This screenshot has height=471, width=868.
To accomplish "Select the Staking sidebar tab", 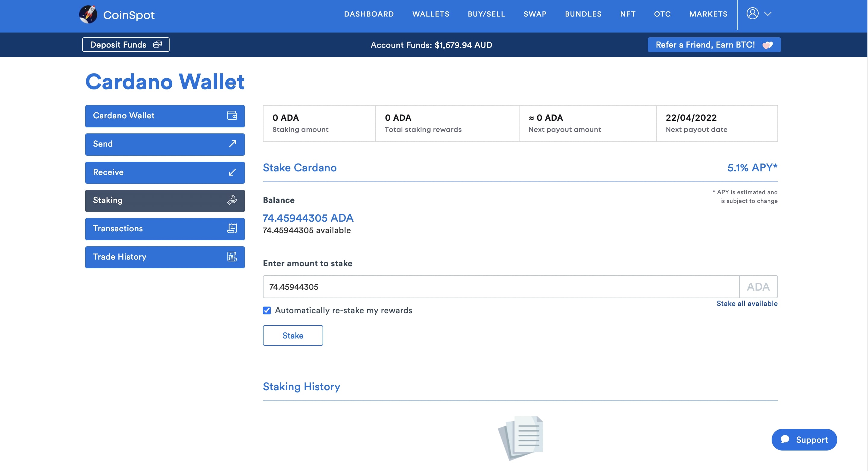I will pyautogui.click(x=165, y=201).
